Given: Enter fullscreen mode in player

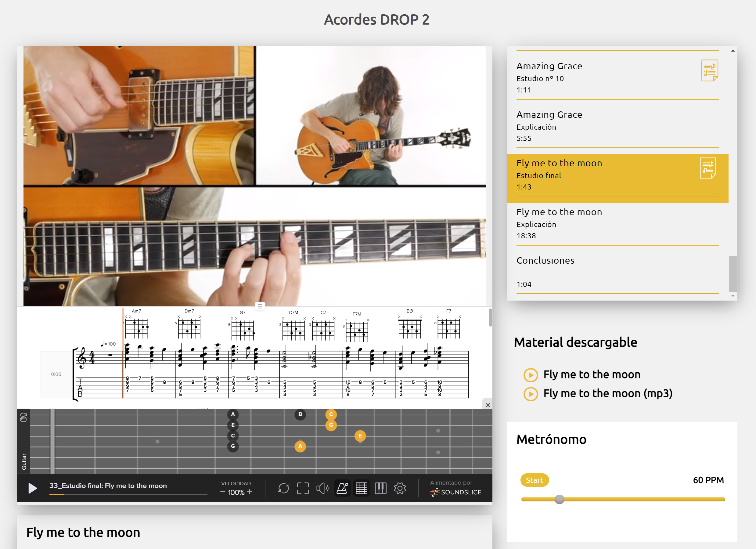Looking at the screenshot, I should [x=303, y=488].
